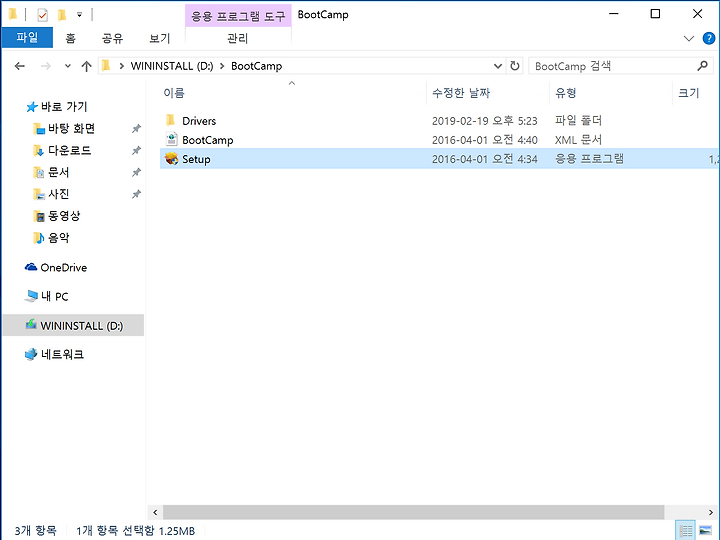Open 사진 in the navigation pane
Screen dimensions: 720x540
[58, 194]
